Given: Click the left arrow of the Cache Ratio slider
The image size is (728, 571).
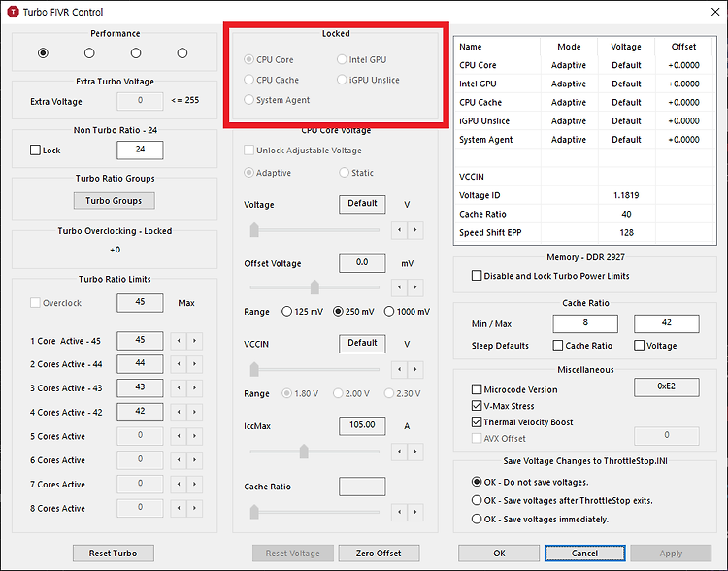Looking at the screenshot, I should (x=399, y=512).
